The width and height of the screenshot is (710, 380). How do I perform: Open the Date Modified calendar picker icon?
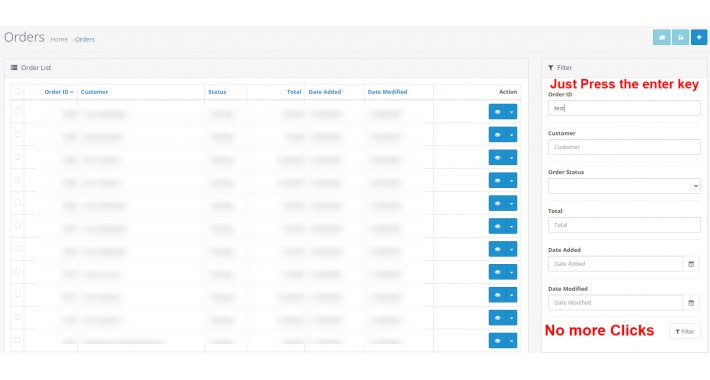point(691,303)
